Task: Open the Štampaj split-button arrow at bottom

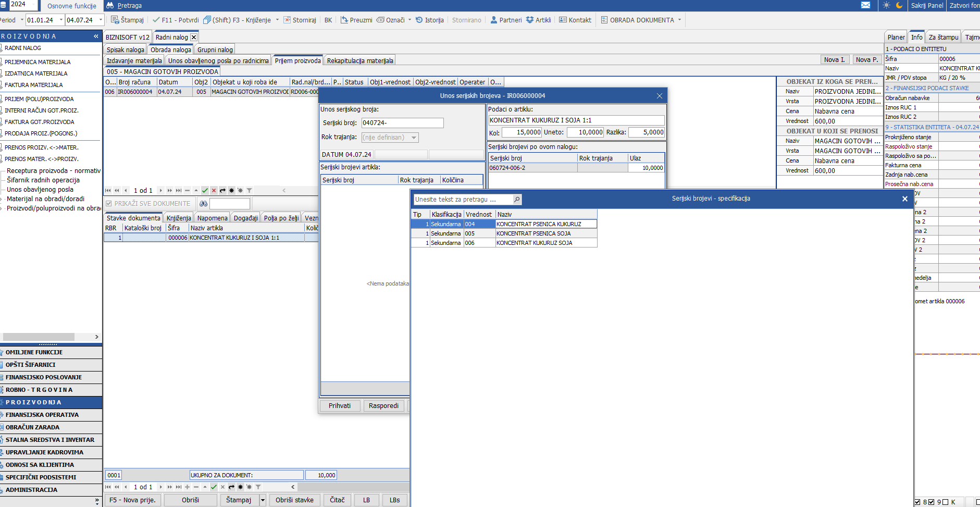Action: [263, 500]
